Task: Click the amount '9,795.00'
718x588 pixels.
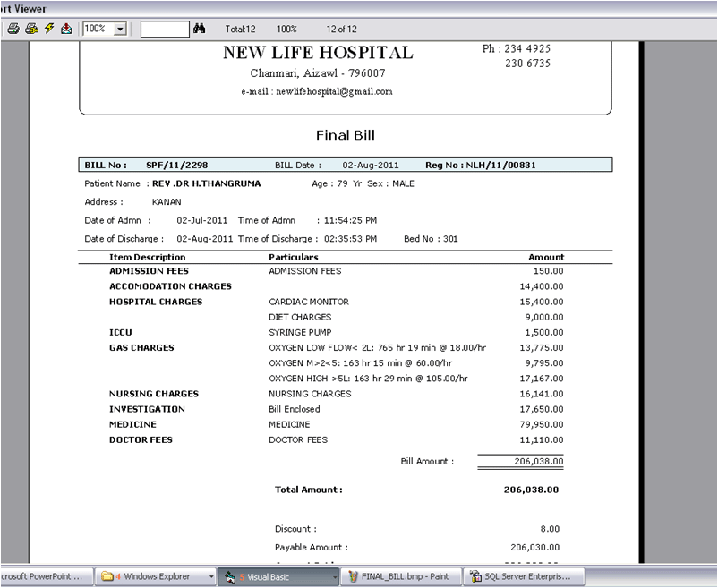Action: 544,363
